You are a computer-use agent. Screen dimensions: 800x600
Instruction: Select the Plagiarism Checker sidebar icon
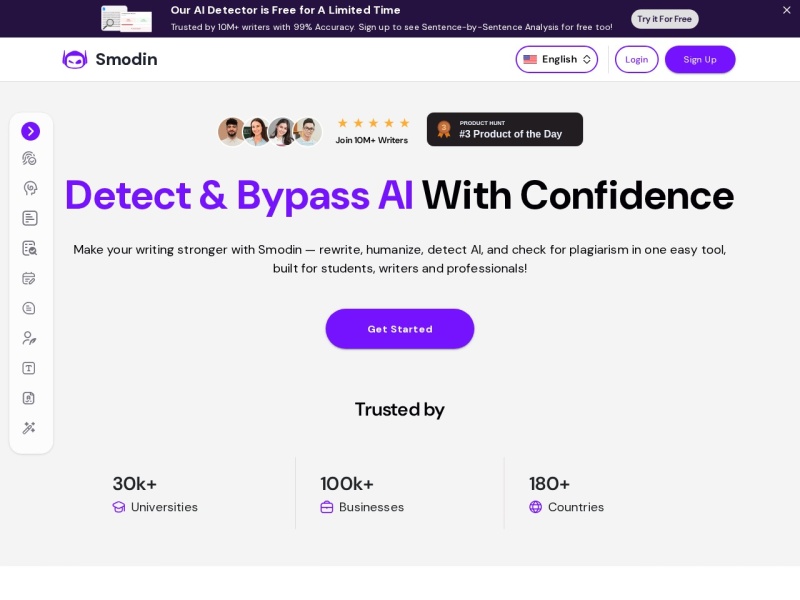click(30, 248)
